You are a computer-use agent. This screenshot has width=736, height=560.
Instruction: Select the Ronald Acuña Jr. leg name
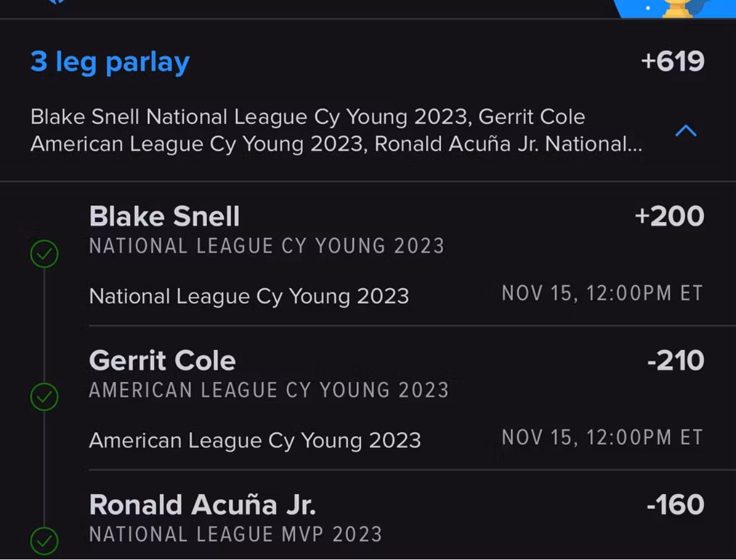click(x=202, y=505)
